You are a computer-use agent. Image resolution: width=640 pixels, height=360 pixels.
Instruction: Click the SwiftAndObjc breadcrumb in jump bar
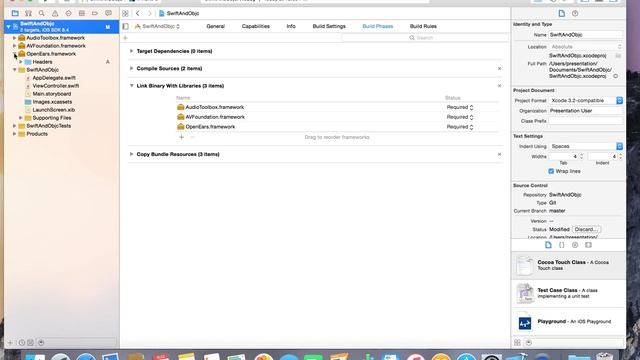tap(179, 13)
